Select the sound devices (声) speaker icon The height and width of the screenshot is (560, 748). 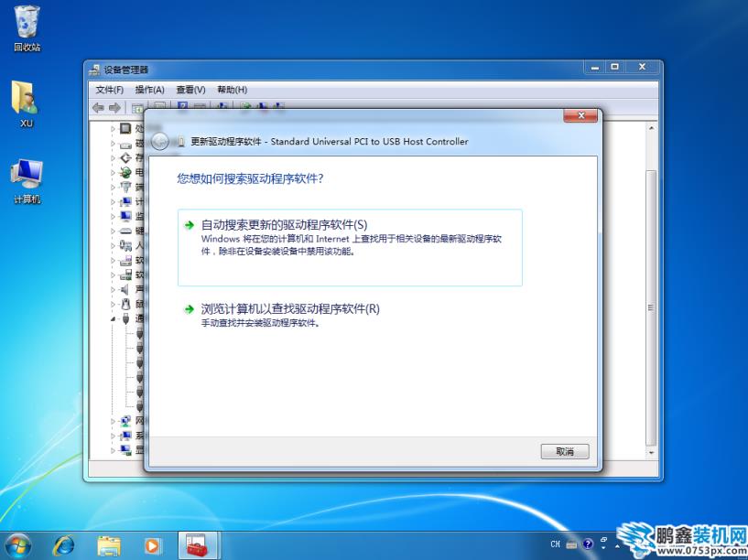[125, 289]
